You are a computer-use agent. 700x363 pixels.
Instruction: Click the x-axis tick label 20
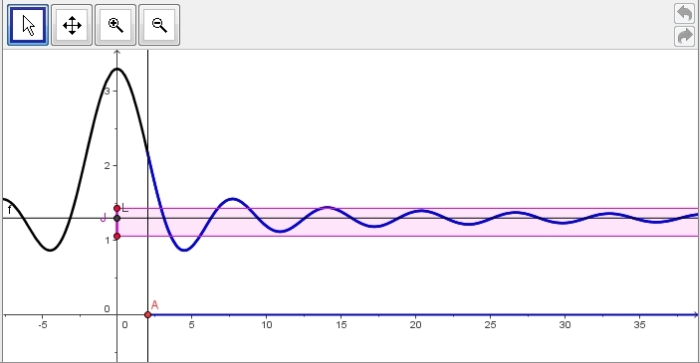(416, 325)
